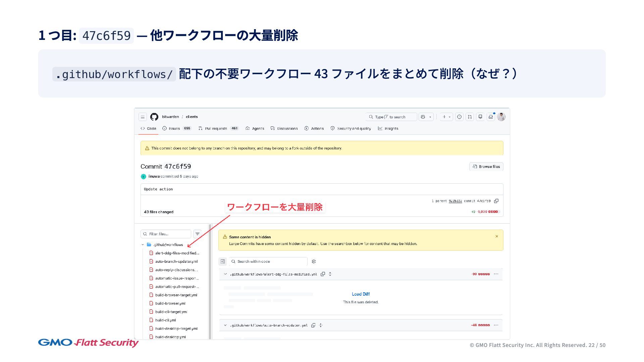The height and width of the screenshot is (362, 644).
Task: Open the Issues tab
Action: [x=174, y=128]
